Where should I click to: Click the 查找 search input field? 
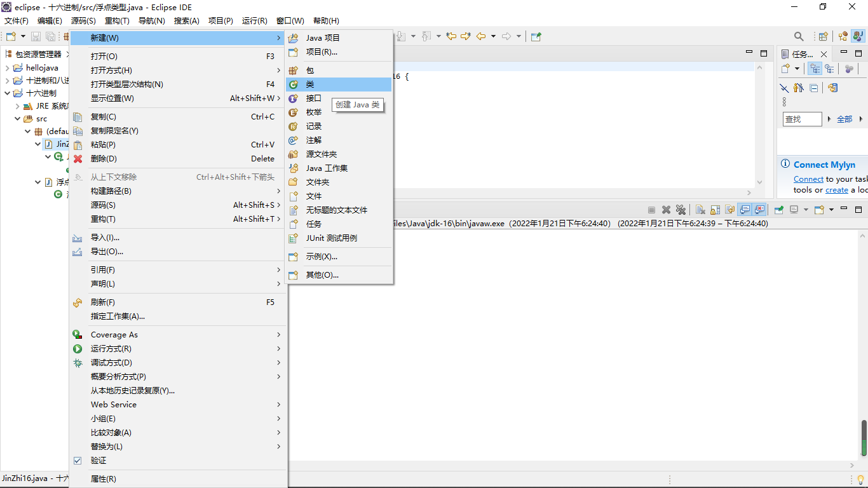[x=801, y=119]
